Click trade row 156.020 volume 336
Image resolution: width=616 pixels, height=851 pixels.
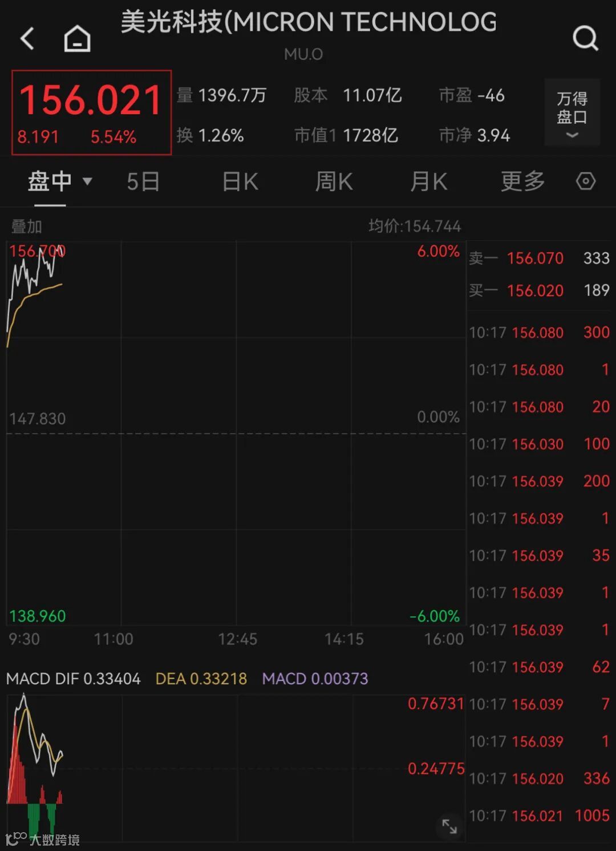point(539,779)
